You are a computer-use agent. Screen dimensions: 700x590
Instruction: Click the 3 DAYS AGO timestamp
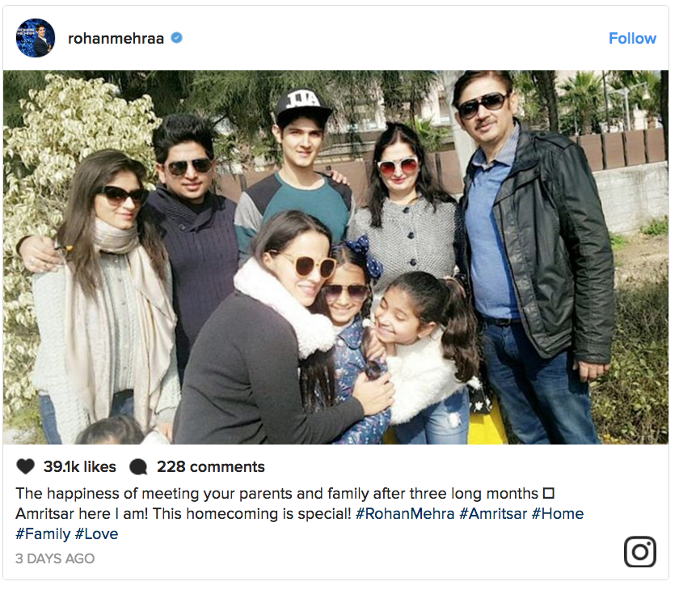click(x=55, y=558)
